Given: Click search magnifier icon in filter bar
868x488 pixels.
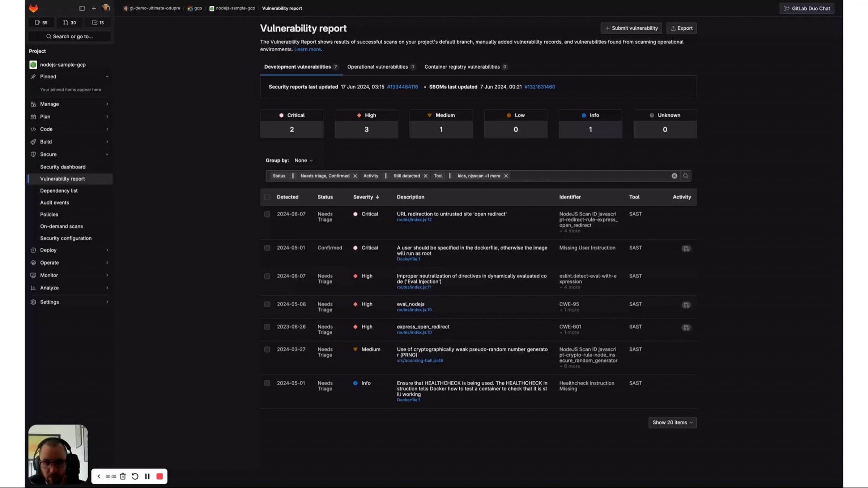Looking at the screenshot, I should tap(685, 176).
